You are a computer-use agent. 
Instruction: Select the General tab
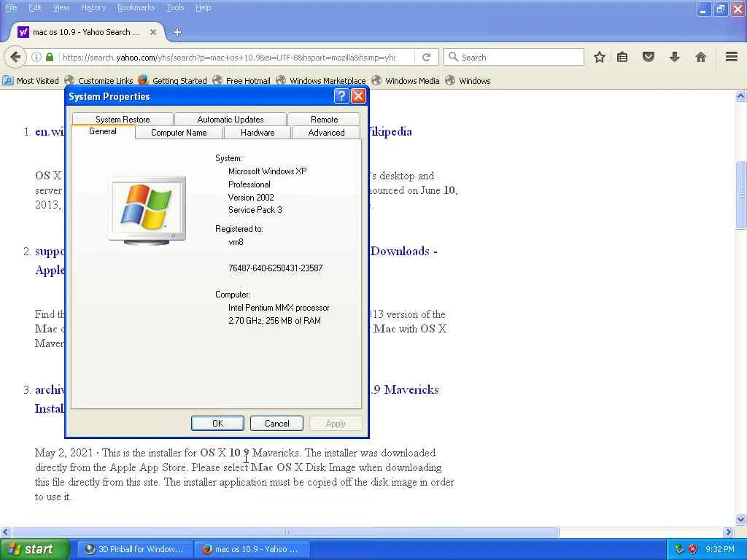(102, 131)
